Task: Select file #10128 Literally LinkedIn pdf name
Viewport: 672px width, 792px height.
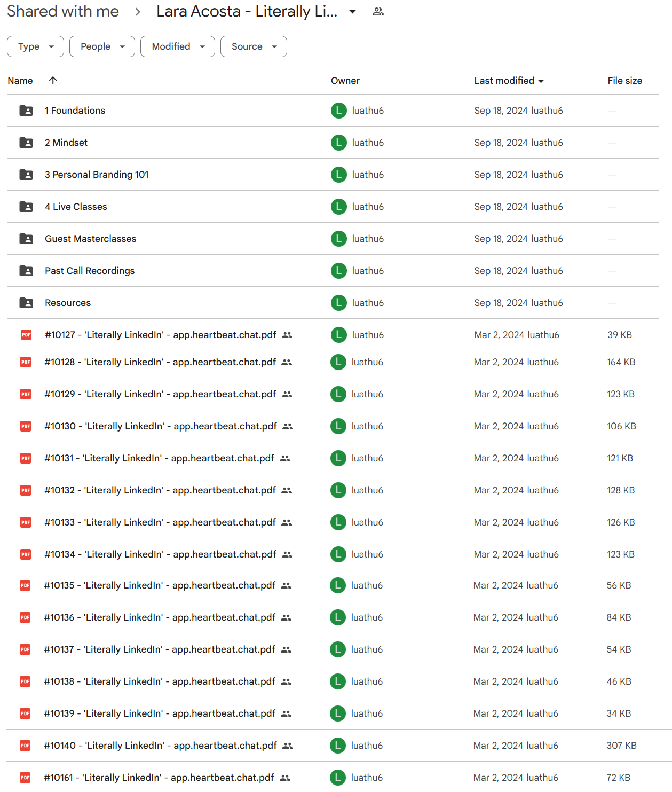Action: [x=160, y=362]
